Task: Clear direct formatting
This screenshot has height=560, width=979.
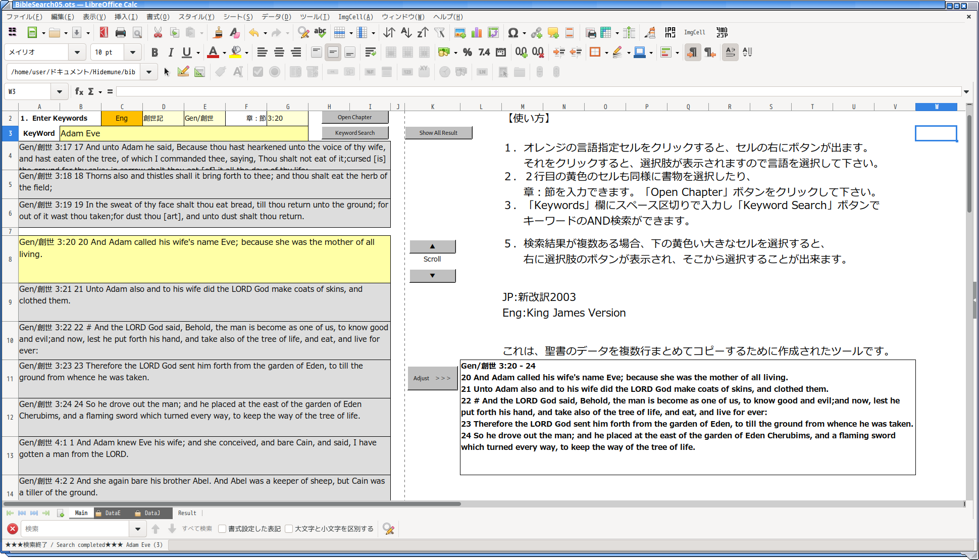Action: [235, 33]
